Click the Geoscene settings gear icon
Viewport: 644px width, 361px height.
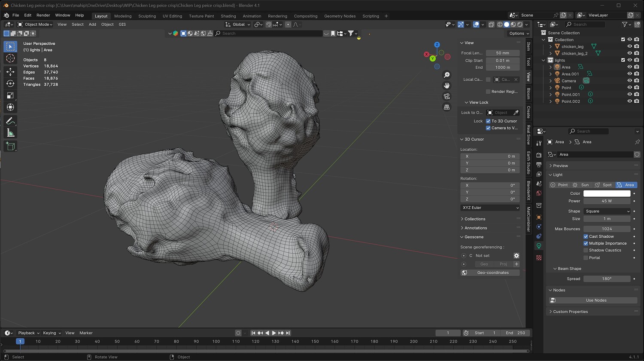click(x=516, y=256)
